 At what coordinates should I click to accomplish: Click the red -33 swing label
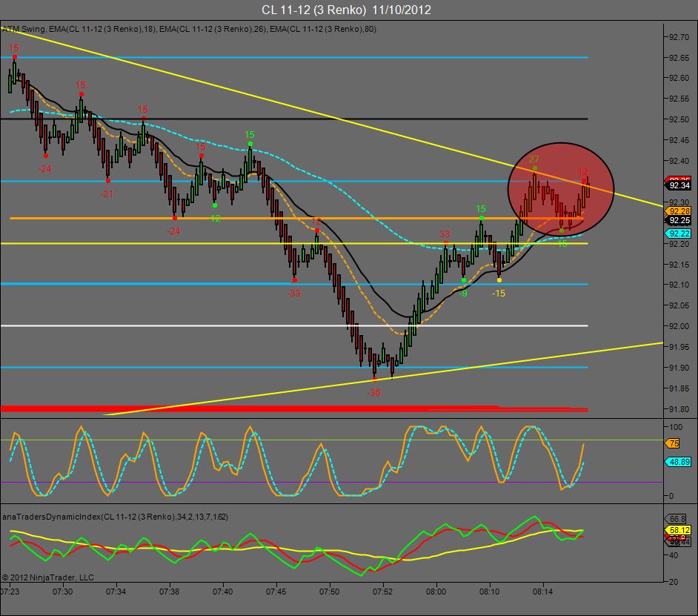(x=294, y=293)
